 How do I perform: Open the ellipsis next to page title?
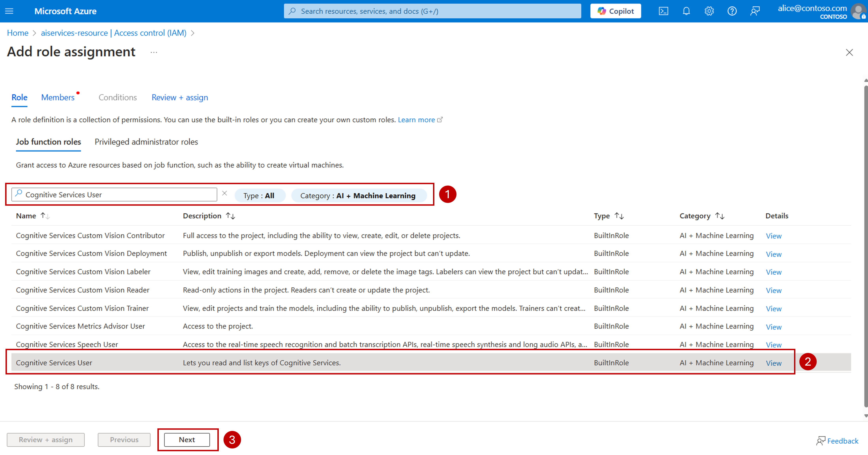click(154, 52)
